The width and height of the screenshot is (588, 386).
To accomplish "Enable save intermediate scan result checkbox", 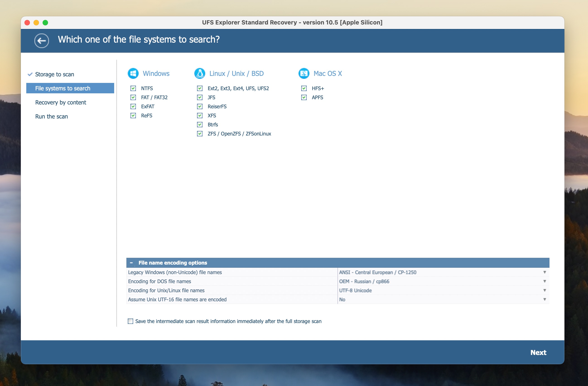I will (130, 321).
